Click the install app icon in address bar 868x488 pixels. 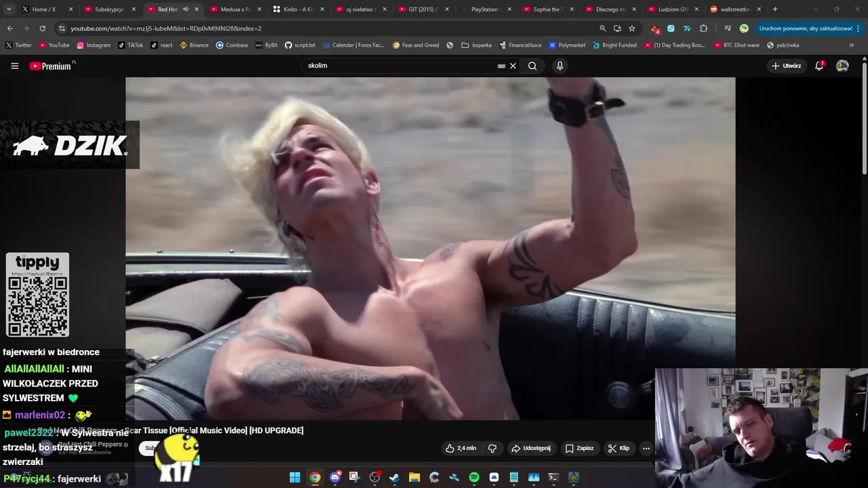[x=617, y=28]
